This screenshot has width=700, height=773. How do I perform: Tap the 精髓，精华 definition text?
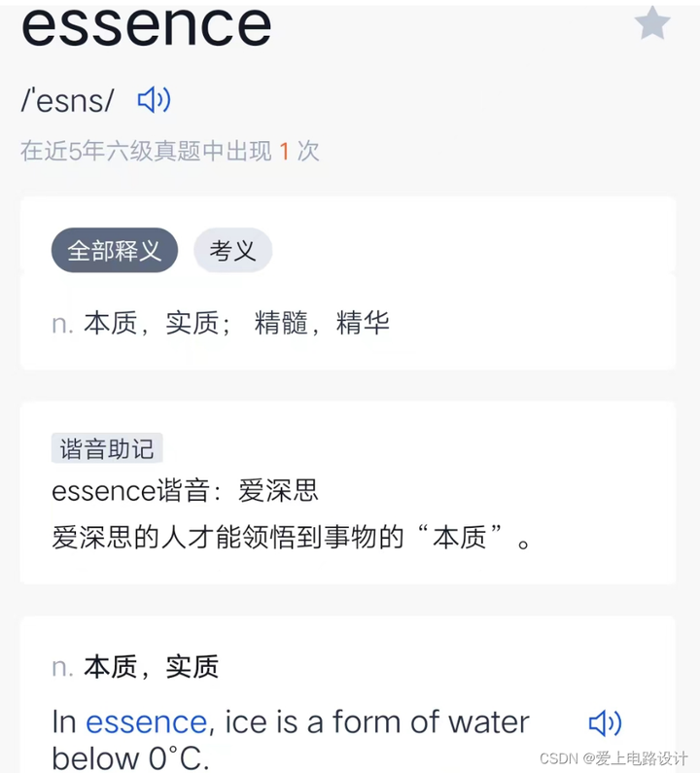[x=322, y=323]
